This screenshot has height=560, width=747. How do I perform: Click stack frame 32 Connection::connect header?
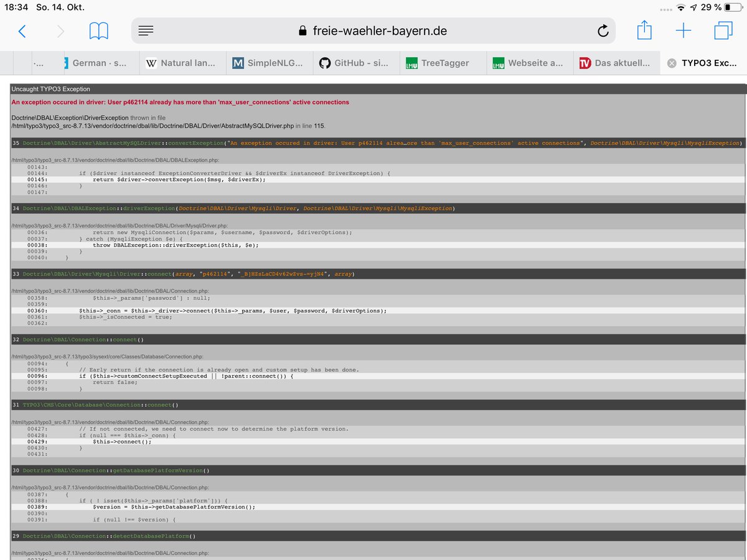pos(378,340)
